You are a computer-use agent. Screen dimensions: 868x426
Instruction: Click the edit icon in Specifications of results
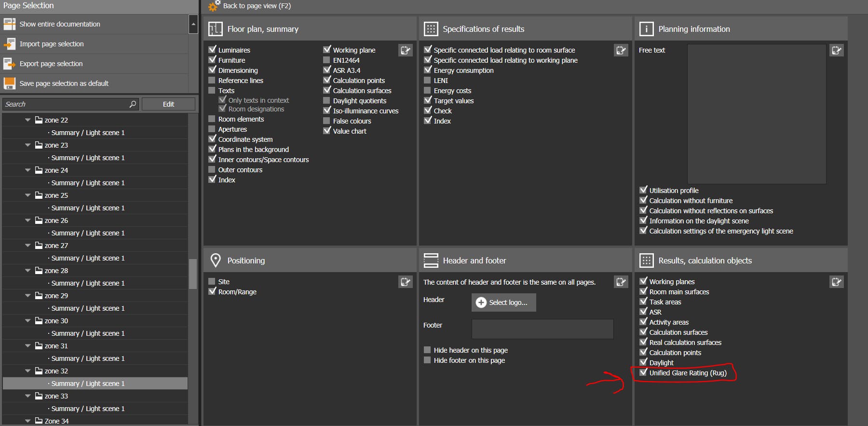coord(621,50)
